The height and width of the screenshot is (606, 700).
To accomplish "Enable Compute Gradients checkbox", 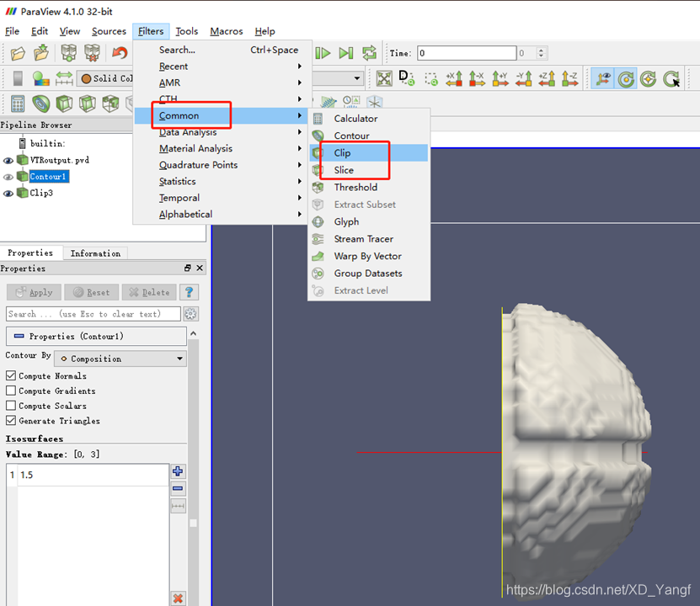I will [11, 391].
